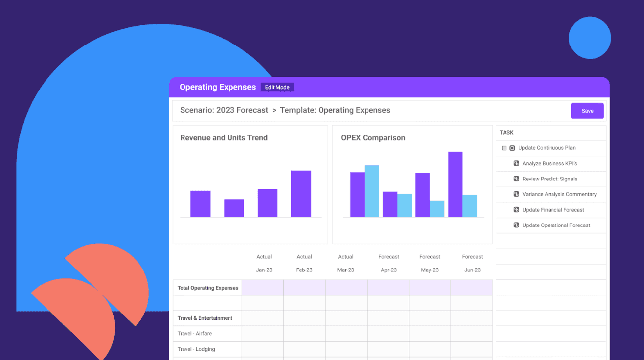
Task: Collapse the Update Continuous Plan task
Action: 504,148
